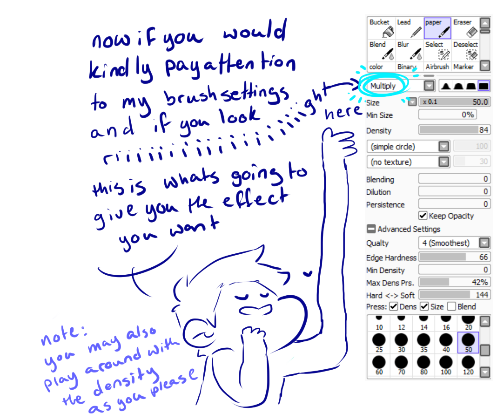This screenshot has width=504, height=420.
Task: Pick the size 25 brush preset
Action: [x=380, y=343]
